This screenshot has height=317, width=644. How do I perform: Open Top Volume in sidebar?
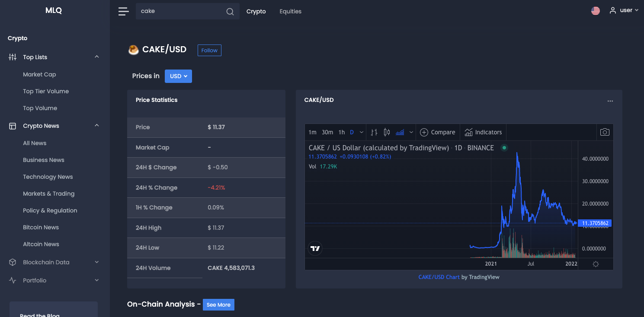tap(40, 108)
